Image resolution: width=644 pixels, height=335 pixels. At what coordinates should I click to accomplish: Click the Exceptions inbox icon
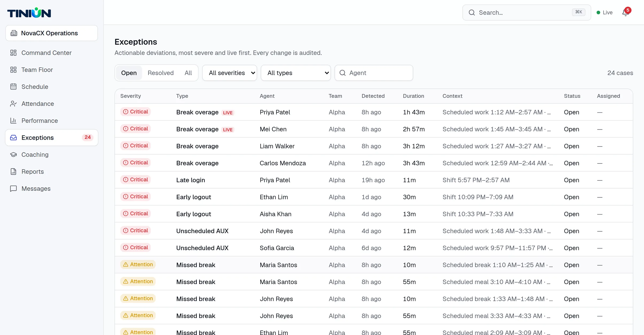(13, 137)
